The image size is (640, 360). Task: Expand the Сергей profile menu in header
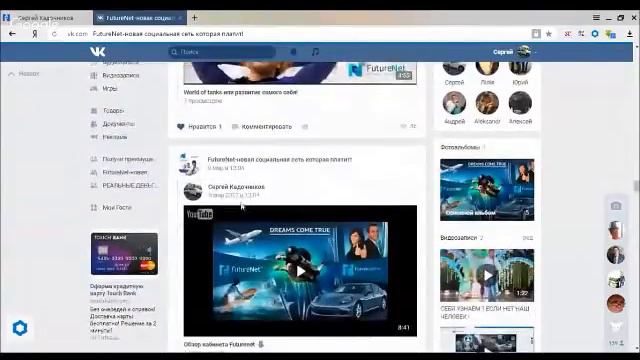pyautogui.click(x=514, y=52)
